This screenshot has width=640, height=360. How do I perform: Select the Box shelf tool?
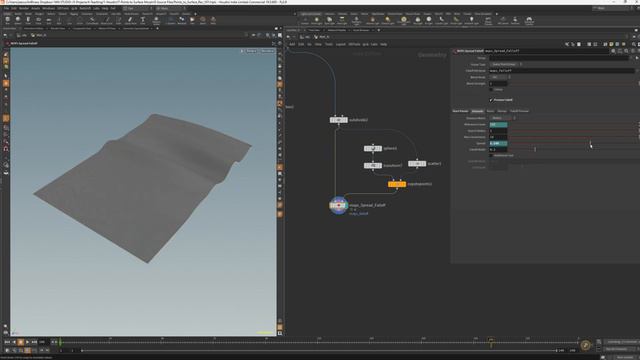7,20
